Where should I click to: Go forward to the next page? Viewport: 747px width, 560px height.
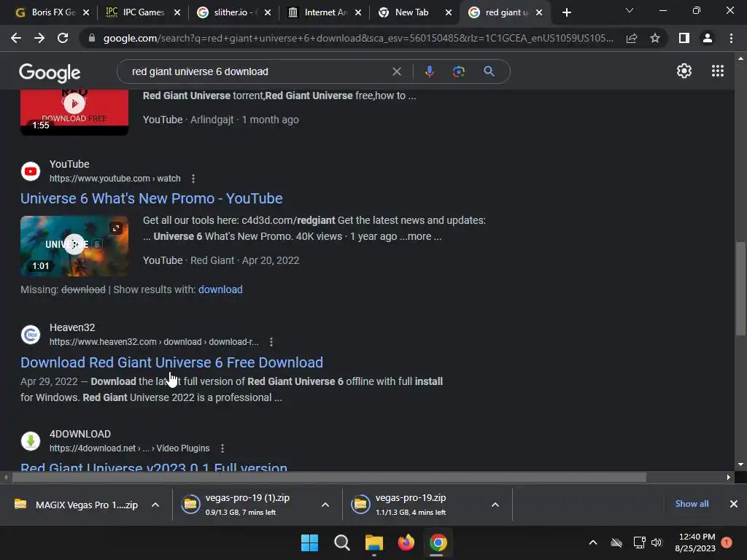39,38
